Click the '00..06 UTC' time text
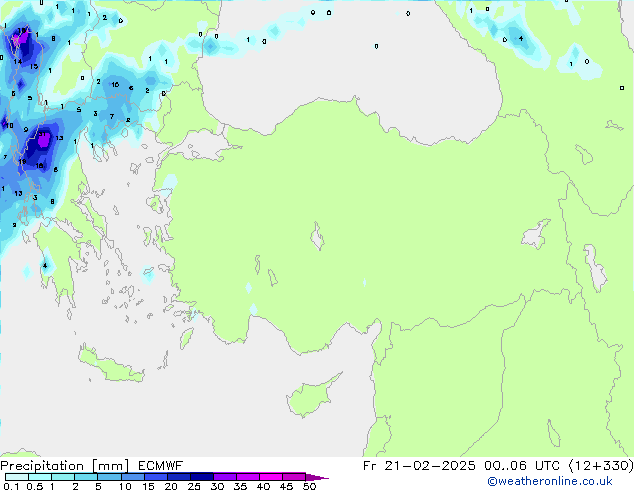The width and height of the screenshot is (634, 490). coord(522,466)
